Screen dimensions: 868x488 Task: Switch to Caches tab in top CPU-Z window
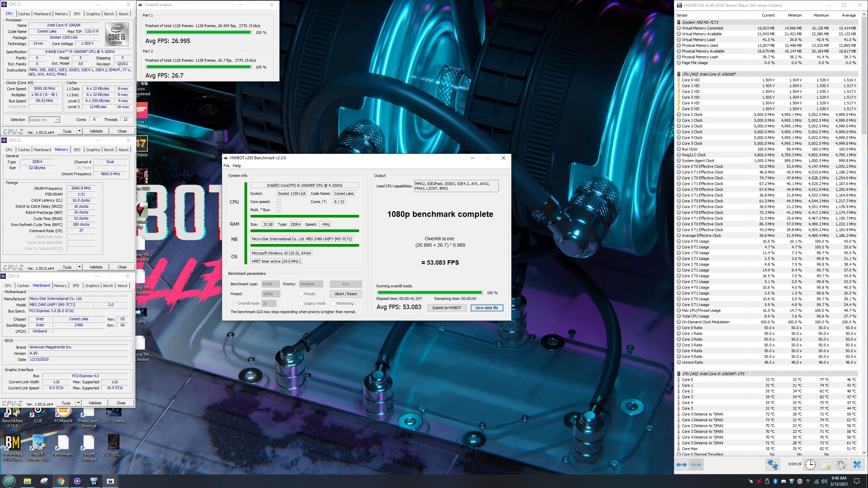(x=24, y=14)
